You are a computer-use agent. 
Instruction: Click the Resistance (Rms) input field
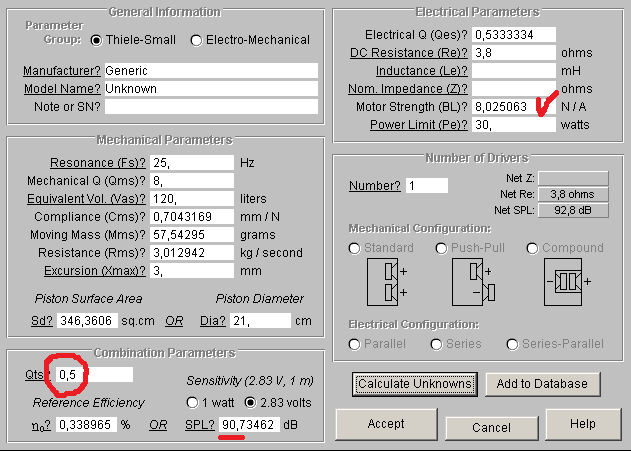point(192,253)
